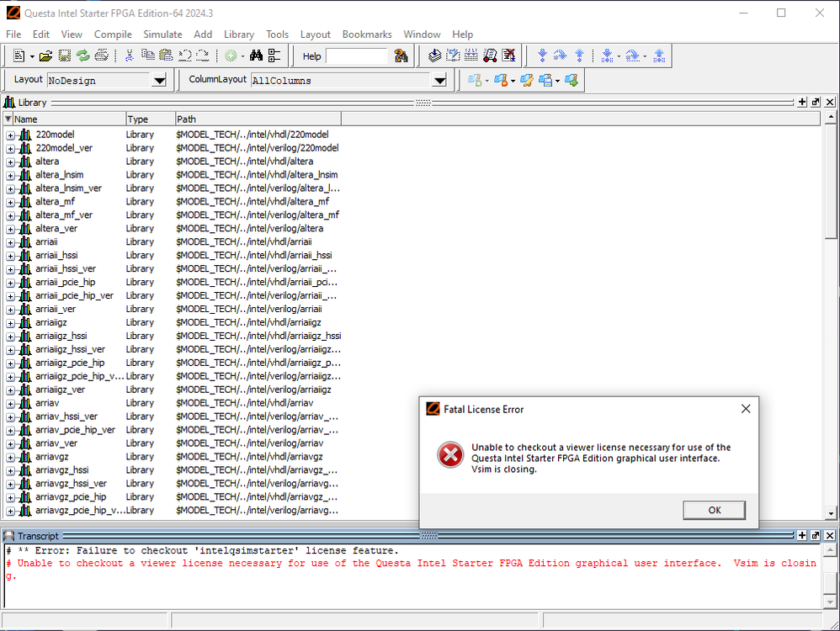This screenshot has width=840, height=631.
Task: Click the green Reload arrows icon
Action: 83,56
